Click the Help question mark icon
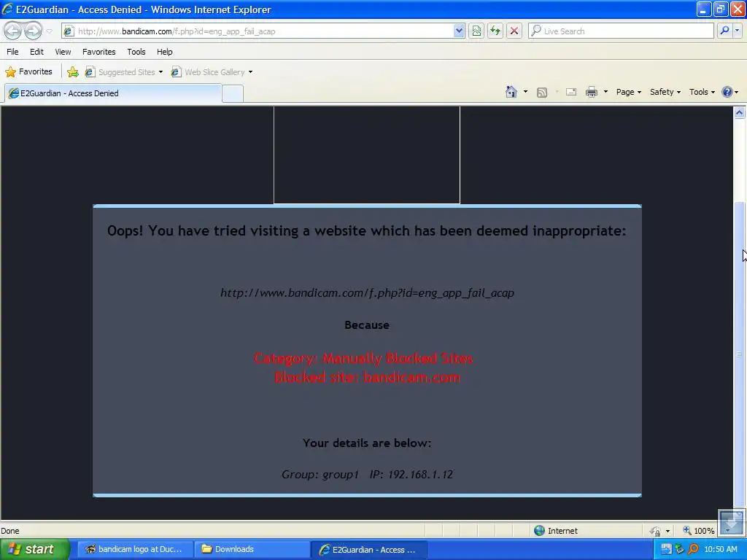The width and height of the screenshot is (747, 560). point(727,92)
